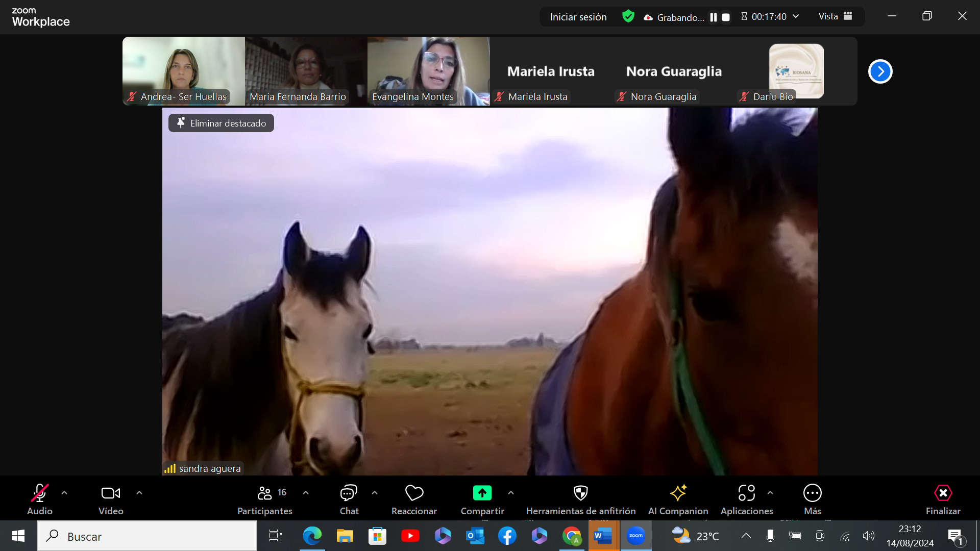The width and height of the screenshot is (980, 551).
Task: Click the green Compartir share icon
Action: point(482,493)
